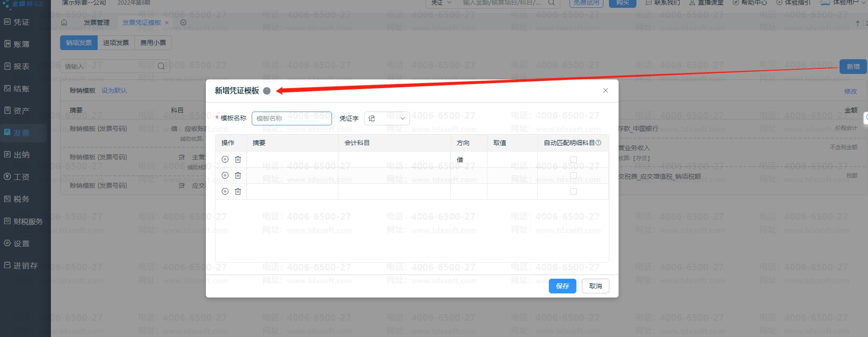Viewport: 868px width, 337px height.
Task: Expand the tab list chevron after 发票凭证模板
Action: click(x=183, y=22)
